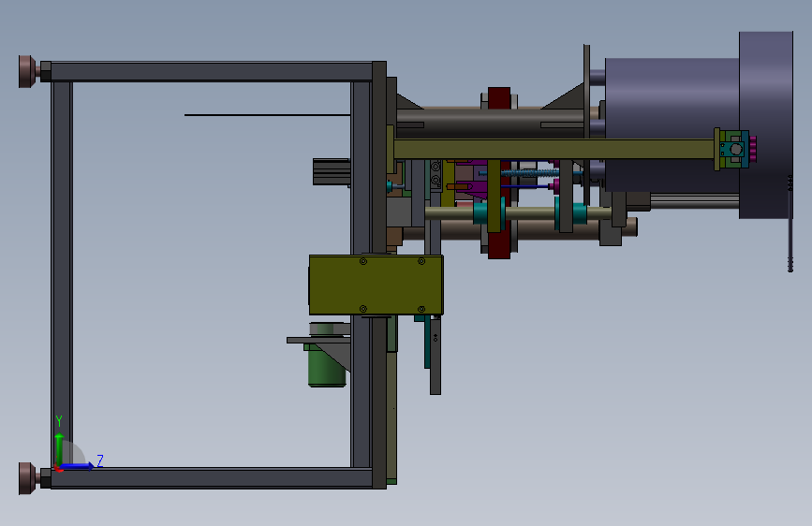This screenshot has height=526, width=812.
Task: Select the top horizontal beam of the frame
Action: 212,71
